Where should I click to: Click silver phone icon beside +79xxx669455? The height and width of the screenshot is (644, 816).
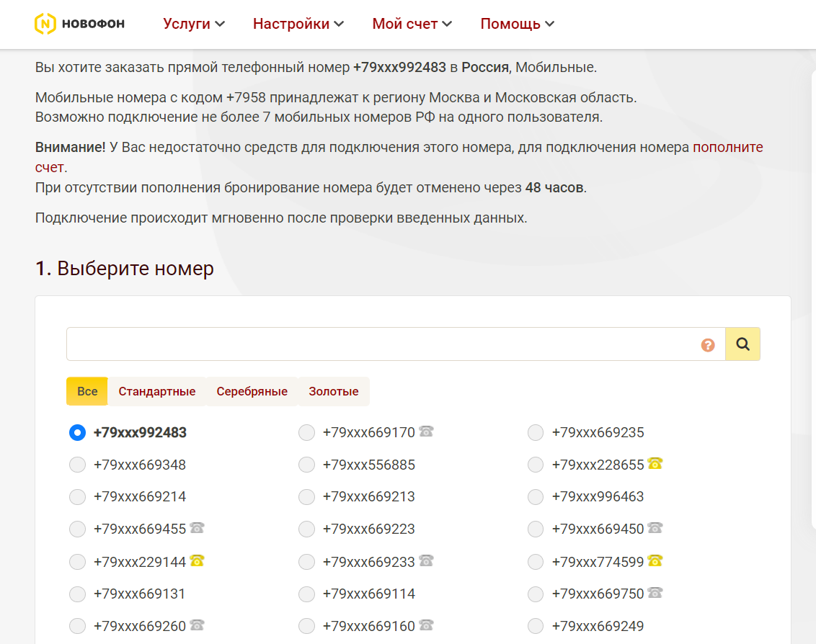pyautogui.click(x=197, y=528)
